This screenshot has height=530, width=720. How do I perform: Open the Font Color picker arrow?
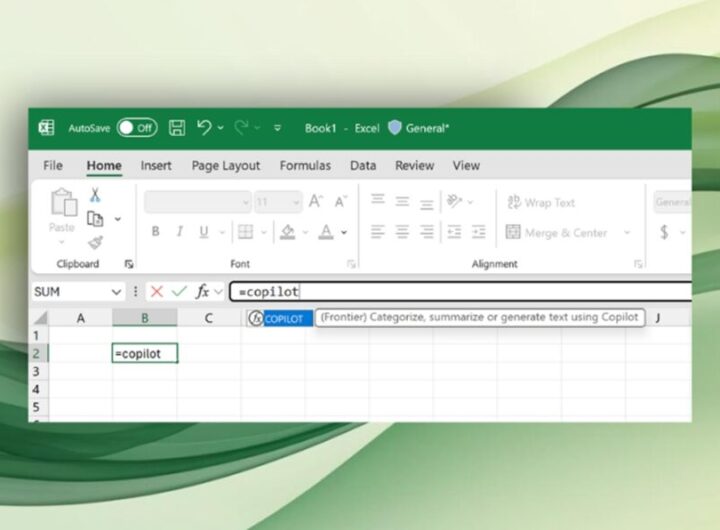[344, 232]
